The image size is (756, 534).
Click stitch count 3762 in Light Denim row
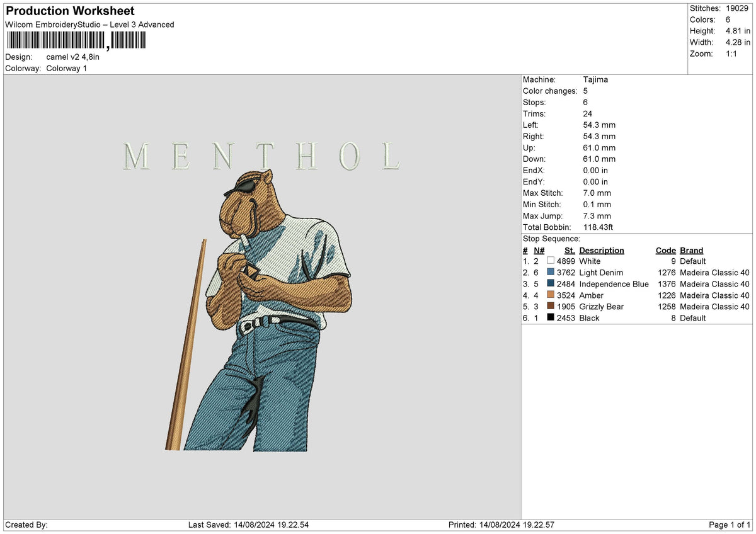point(566,272)
